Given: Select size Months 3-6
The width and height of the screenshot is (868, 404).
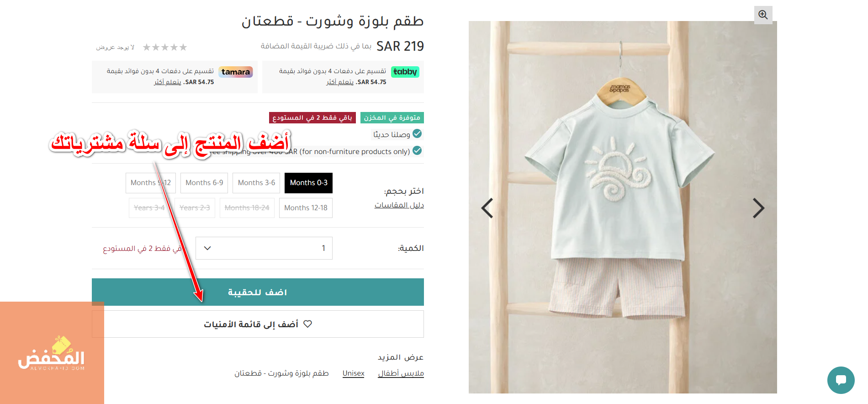Looking at the screenshot, I should click(x=256, y=183).
